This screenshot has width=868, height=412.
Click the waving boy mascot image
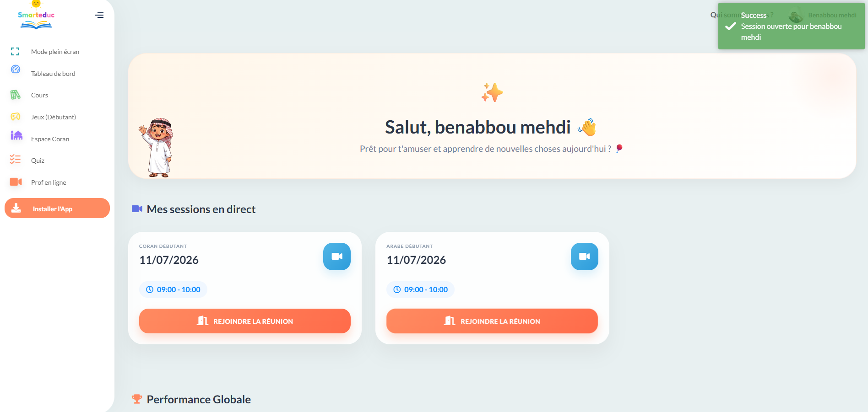(x=157, y=148)
